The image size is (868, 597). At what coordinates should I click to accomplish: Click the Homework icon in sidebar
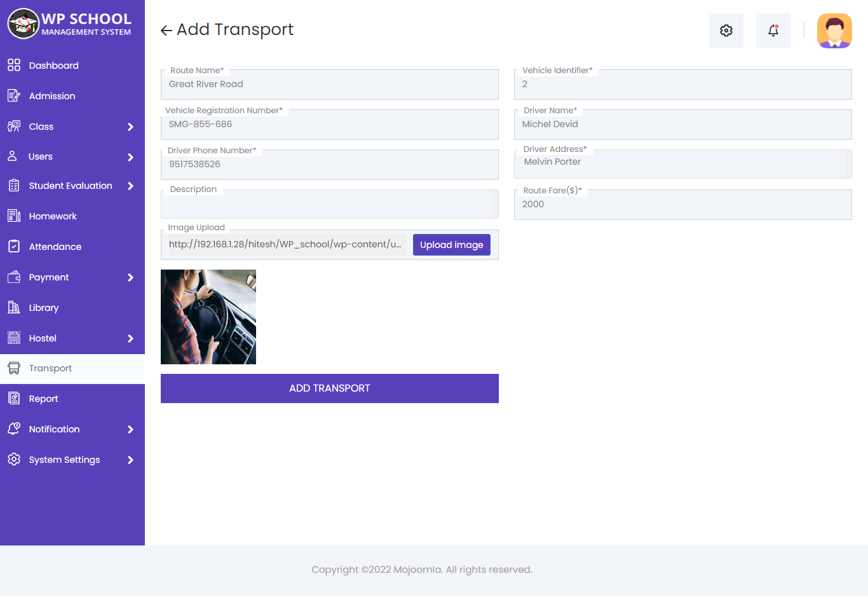click(x=14, y=216)
